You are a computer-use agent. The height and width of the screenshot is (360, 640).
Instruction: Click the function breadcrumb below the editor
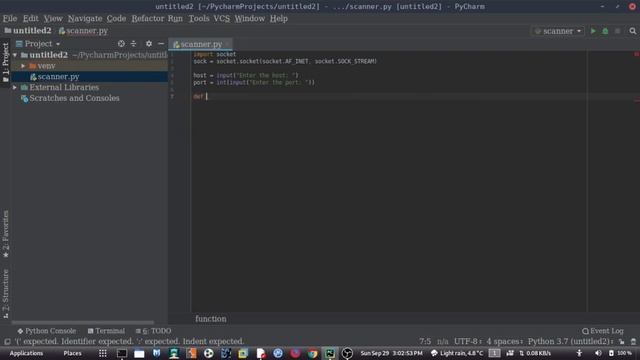[x=211, y=319]
